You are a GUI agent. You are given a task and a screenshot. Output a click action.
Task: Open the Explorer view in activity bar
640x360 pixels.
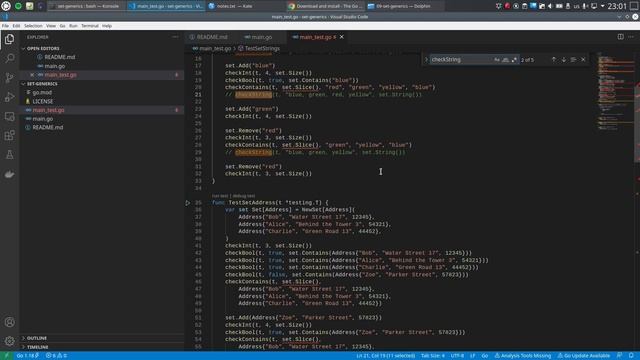pyautogui.click(x=9, y=39)
